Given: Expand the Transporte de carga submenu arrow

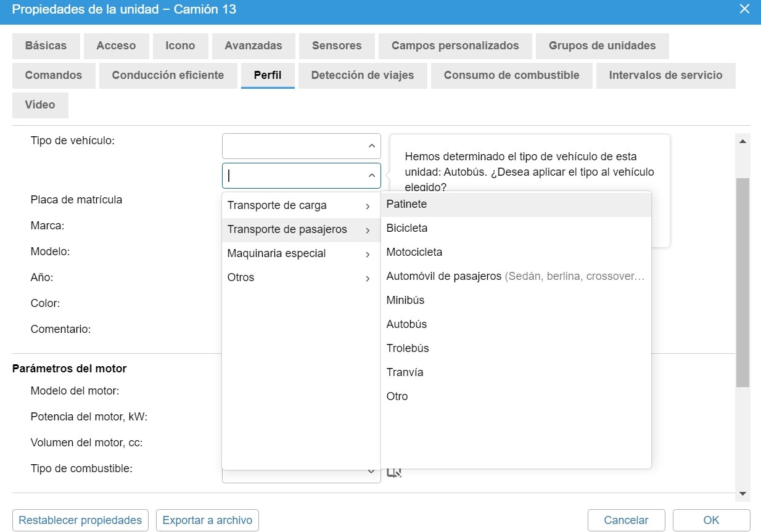Looking at the screenshot, I should (368, 206).
